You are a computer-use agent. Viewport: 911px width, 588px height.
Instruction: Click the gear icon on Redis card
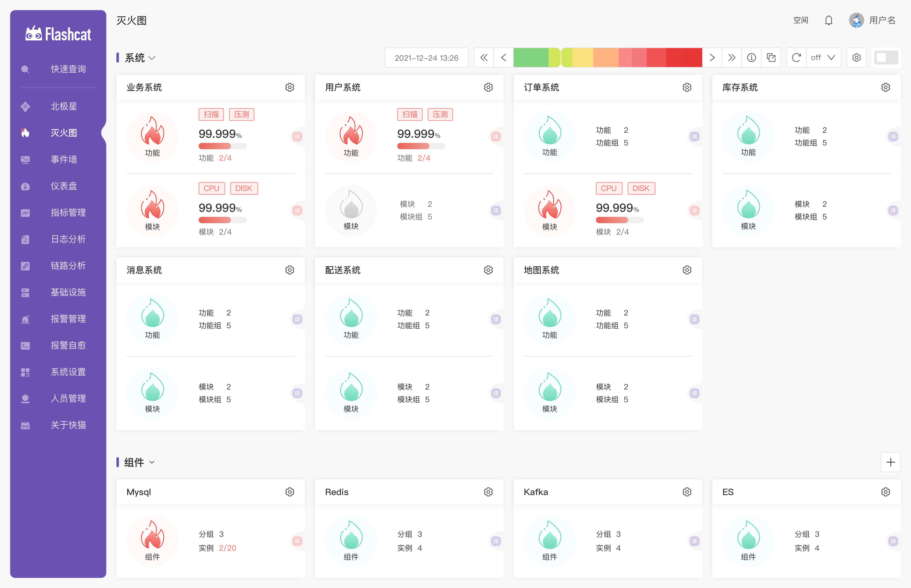click(x=488, y=492)
